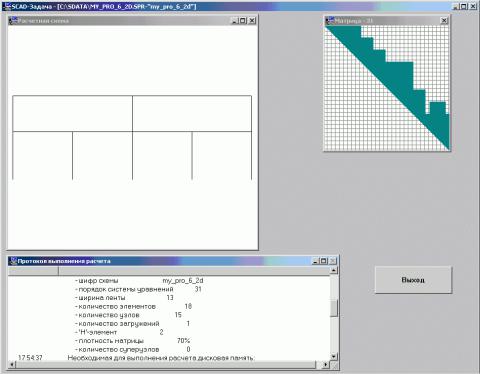Click the Матрица window title icon
Image resolution: width=480 pixels, height=374 pixels.
click(330, 21)
